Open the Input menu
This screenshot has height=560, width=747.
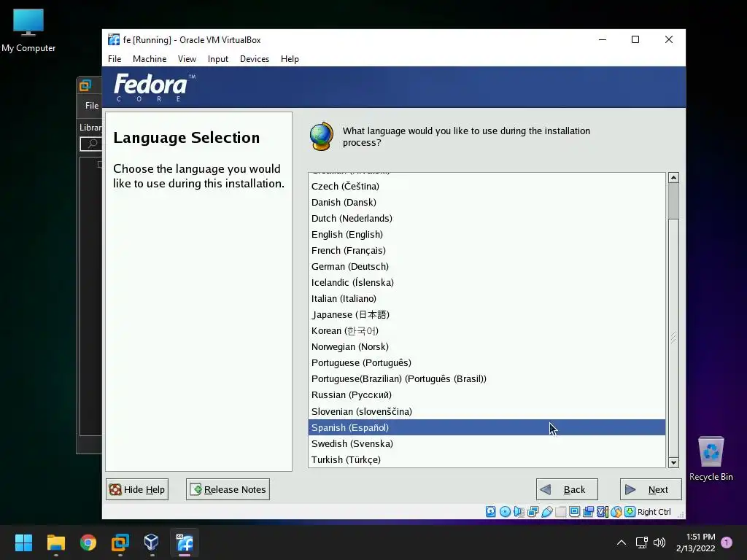217,59
